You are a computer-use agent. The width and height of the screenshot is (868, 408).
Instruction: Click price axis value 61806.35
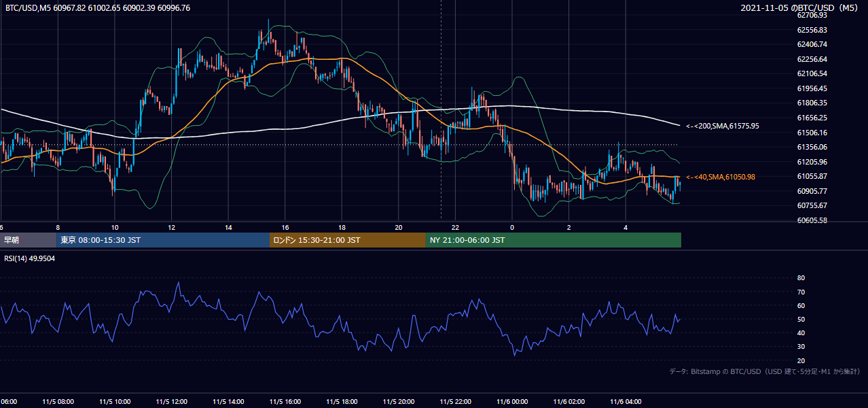click(812, 103)
